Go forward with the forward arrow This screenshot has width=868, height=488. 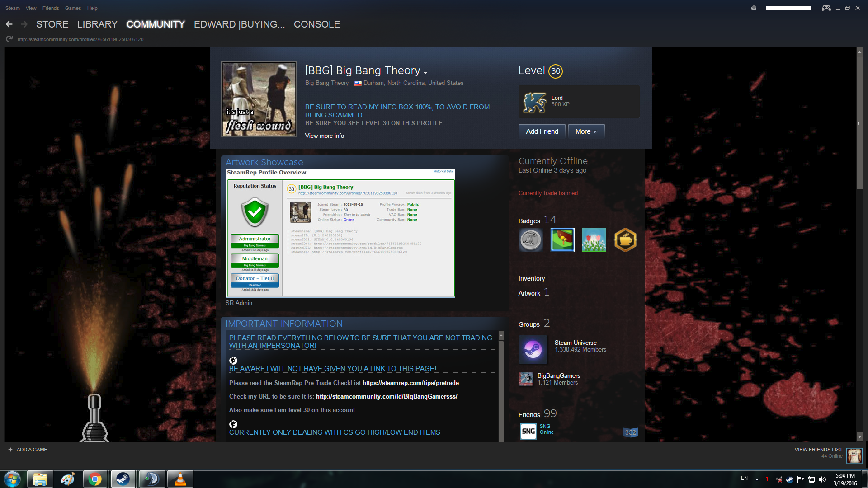tap(24, 24)
